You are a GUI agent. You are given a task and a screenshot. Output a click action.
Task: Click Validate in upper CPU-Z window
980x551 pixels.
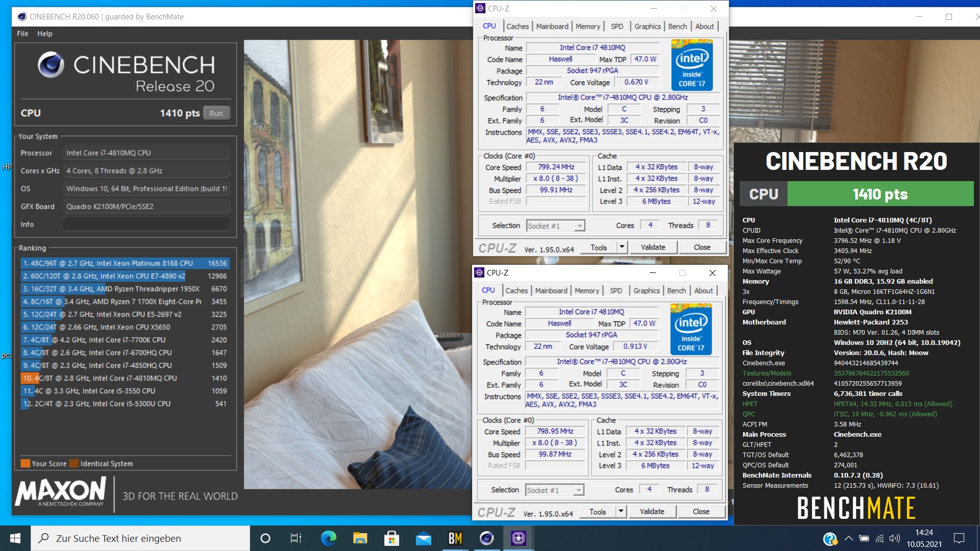click(653, 247)
